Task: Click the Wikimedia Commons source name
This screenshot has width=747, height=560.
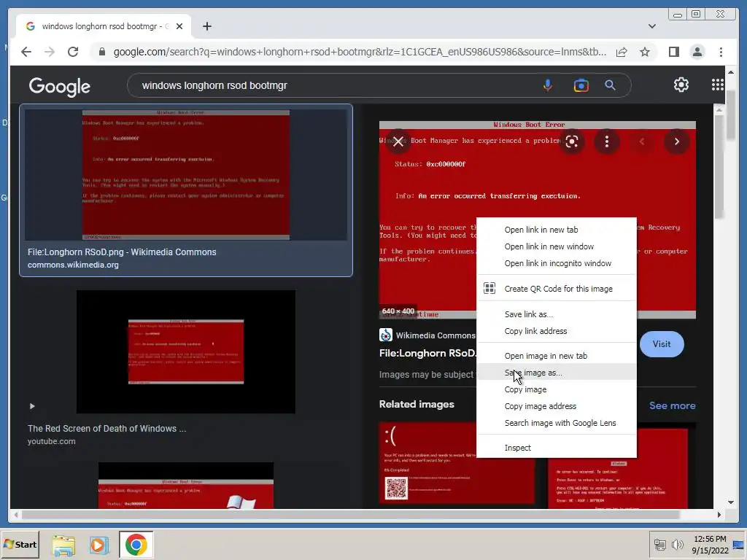Action: pos(436,335)
